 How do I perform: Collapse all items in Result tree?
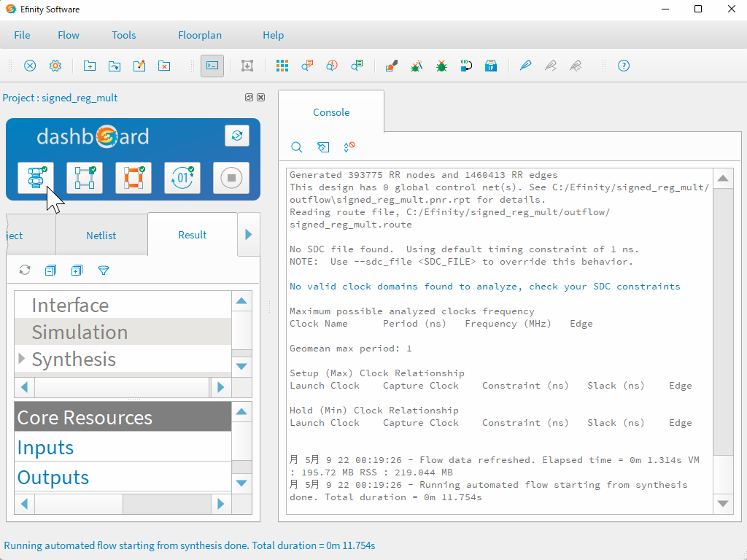coord(50,271)
